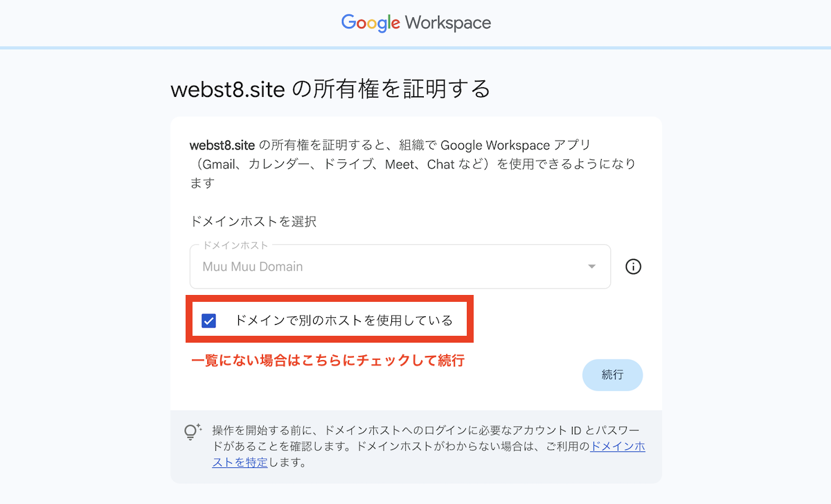Open the Muu Muu Domain combo box
This screenshot has width=831, height=504.
(400, 267)
